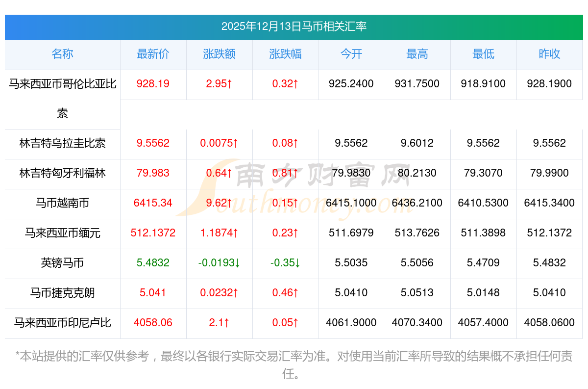Select the 最新价 column header
The image size is (588, 389).
pyautogui.click(x=153, y=54)
